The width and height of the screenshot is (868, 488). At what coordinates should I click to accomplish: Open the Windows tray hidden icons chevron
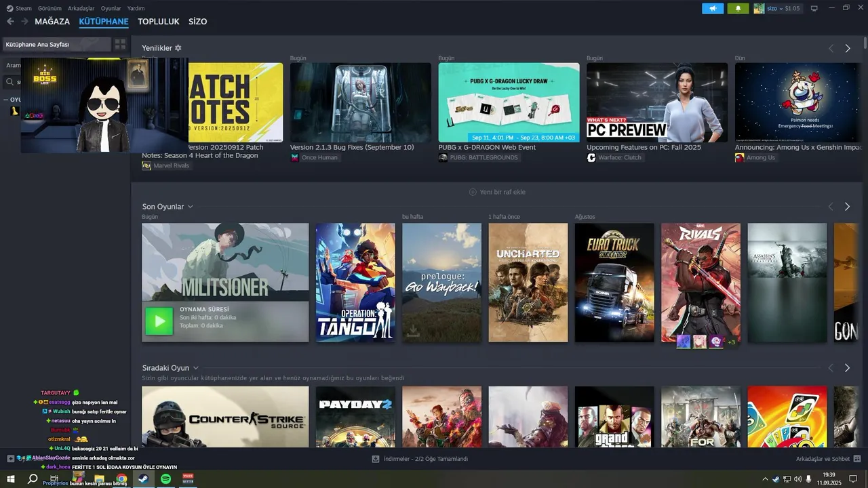click(766, 479)
